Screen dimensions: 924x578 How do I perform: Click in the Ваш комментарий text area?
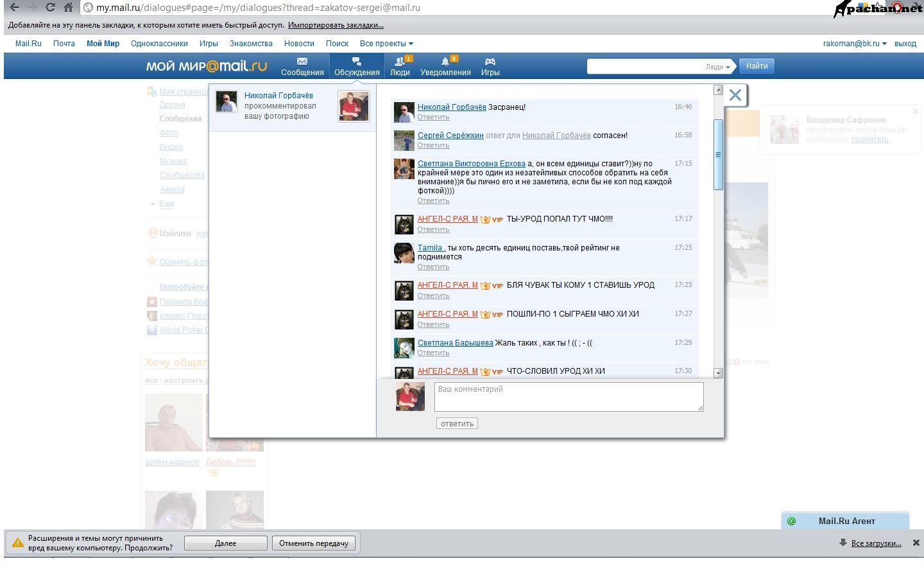(x=569, y=397)
